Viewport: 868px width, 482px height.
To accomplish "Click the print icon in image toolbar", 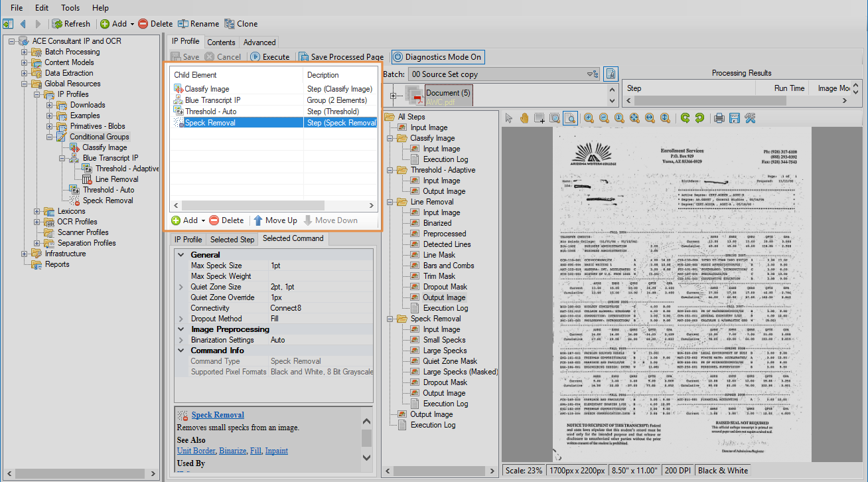I will pos(719,118).
